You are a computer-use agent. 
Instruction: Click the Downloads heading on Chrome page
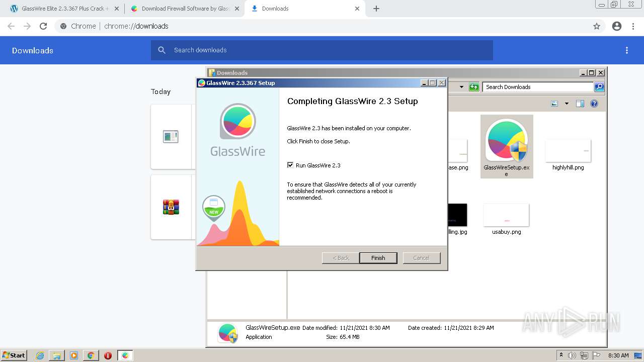tap(33, 50)
